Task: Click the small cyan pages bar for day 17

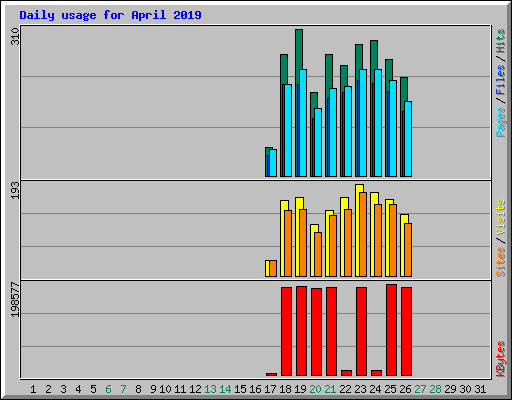Action: (x=273, y=163)
